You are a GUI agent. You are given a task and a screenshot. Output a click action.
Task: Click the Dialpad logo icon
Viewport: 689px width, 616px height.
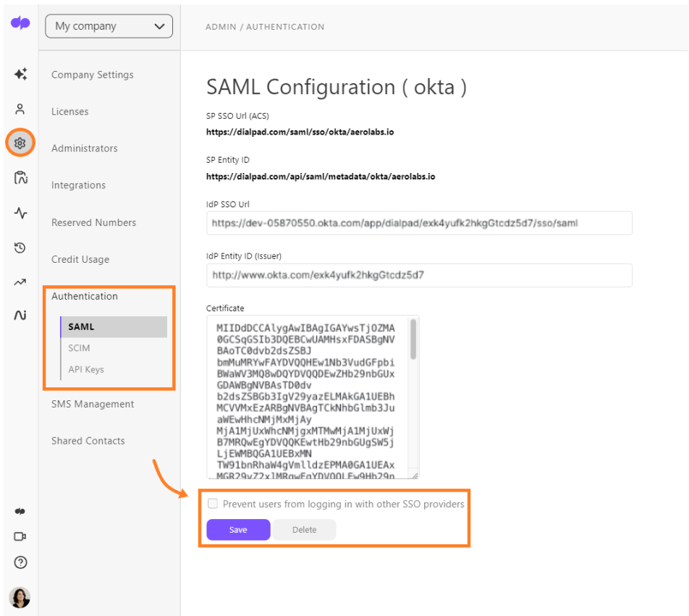click(x=20, y=22)
